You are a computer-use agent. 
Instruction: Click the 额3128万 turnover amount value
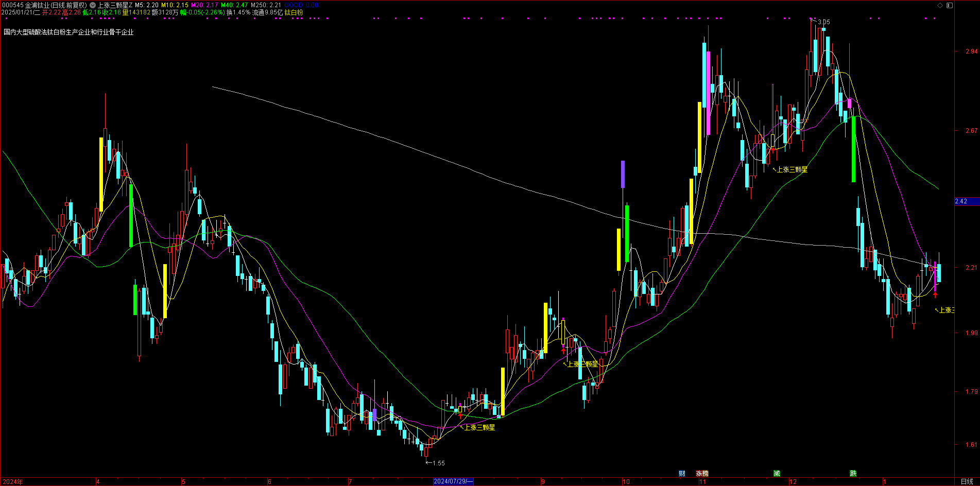[165, 12]
